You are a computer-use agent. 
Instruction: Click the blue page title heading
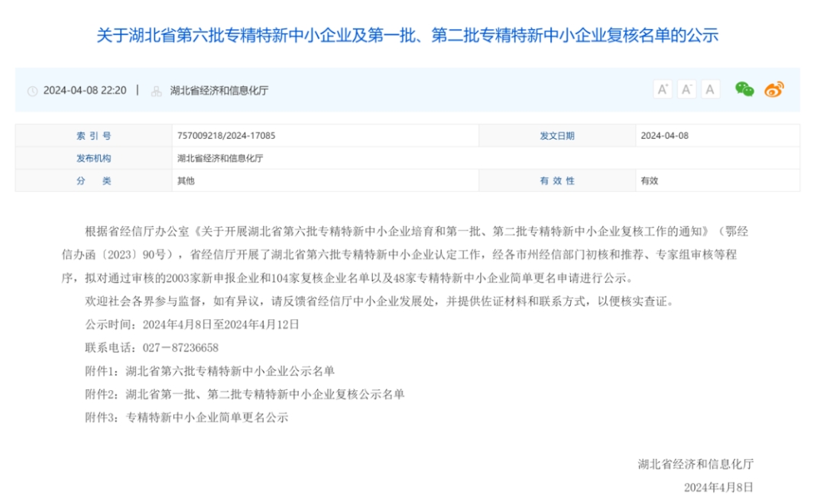[407, 36]
